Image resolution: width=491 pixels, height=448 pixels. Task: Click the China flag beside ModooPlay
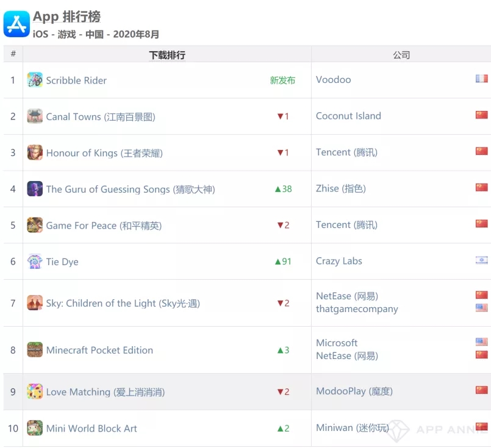click(x=482, y=390)
